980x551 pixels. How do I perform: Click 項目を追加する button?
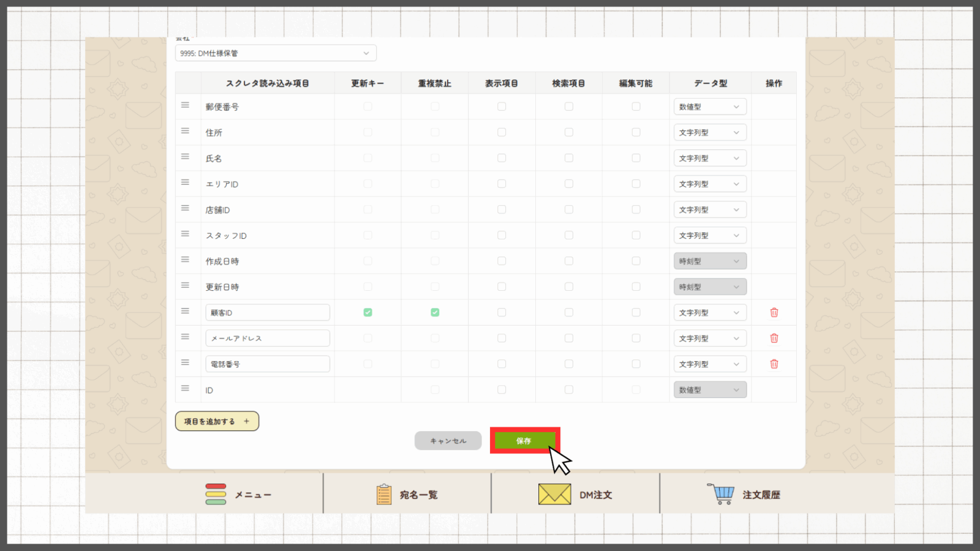[217, 421]
